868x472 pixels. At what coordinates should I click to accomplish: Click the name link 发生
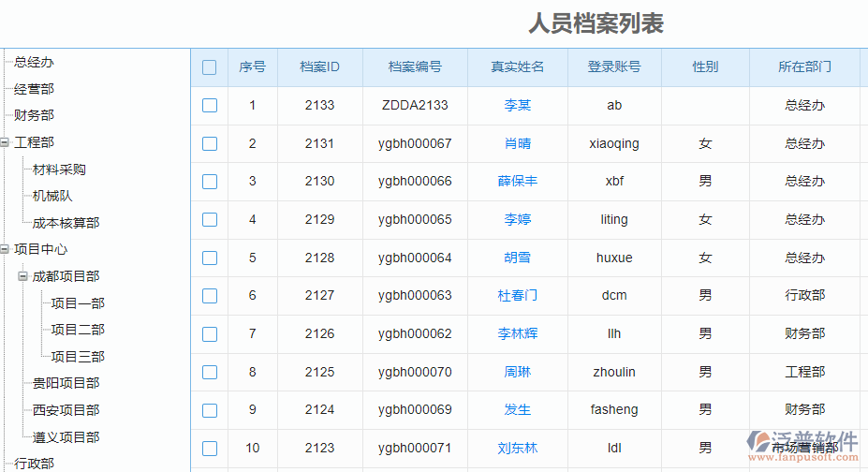518,409
